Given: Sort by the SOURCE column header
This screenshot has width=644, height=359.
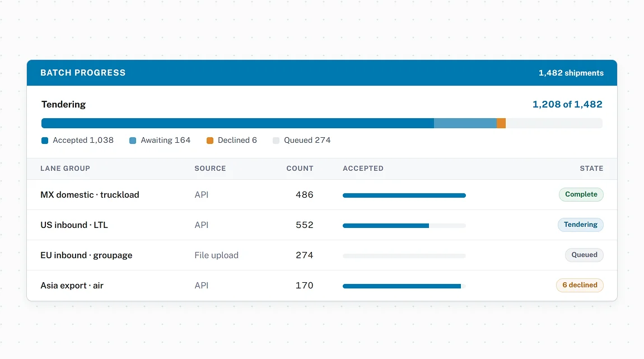Looking at the screenshot, I should (x=211, y=169).
